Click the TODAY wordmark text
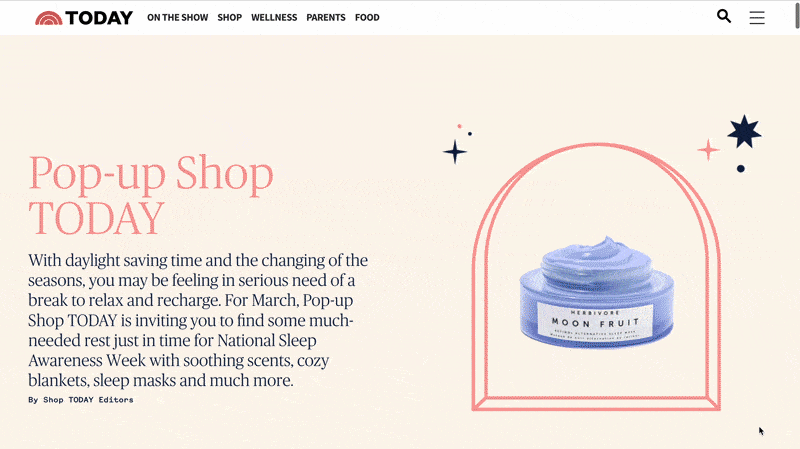This screenshot has width=800, height=449. click(99, 18)
